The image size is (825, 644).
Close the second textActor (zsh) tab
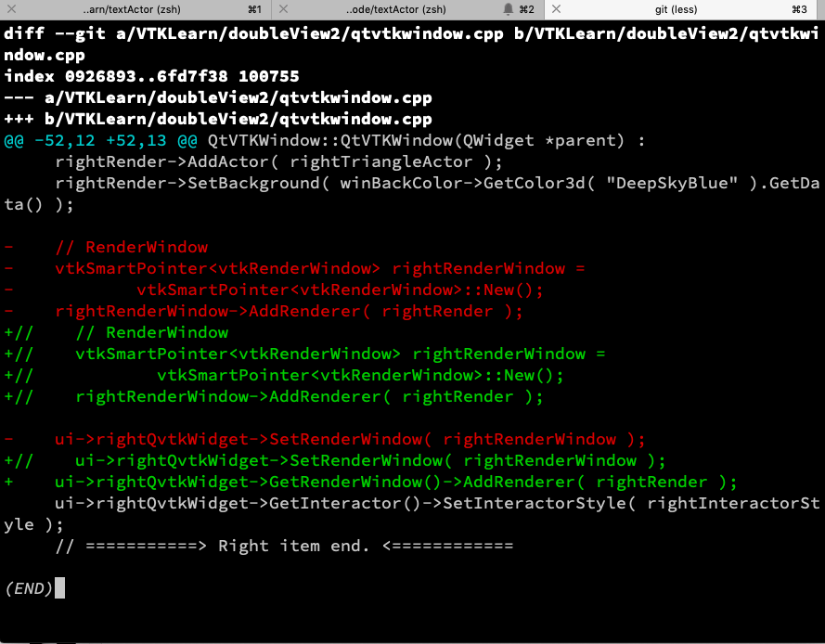(283, 10)
